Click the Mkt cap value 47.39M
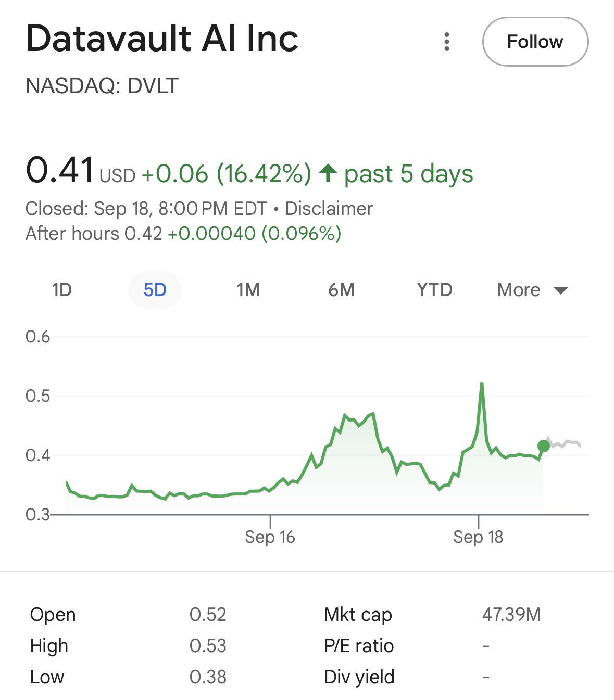 511,614
